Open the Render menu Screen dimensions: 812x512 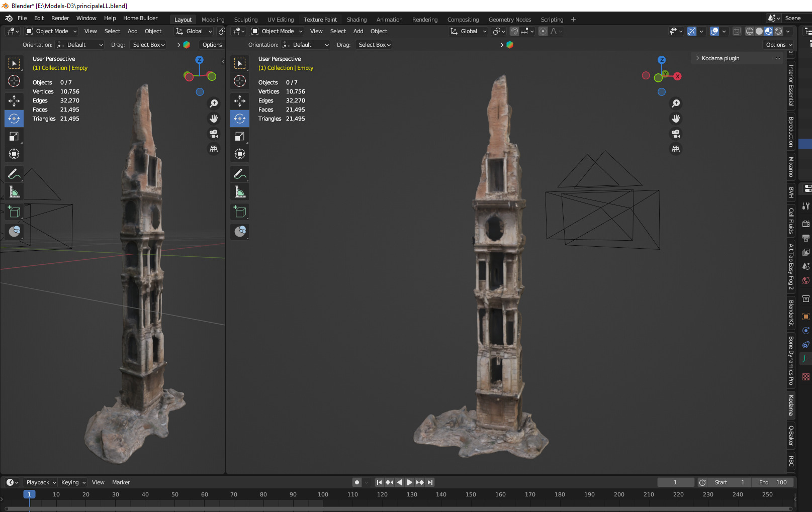[x=60, y=18]
